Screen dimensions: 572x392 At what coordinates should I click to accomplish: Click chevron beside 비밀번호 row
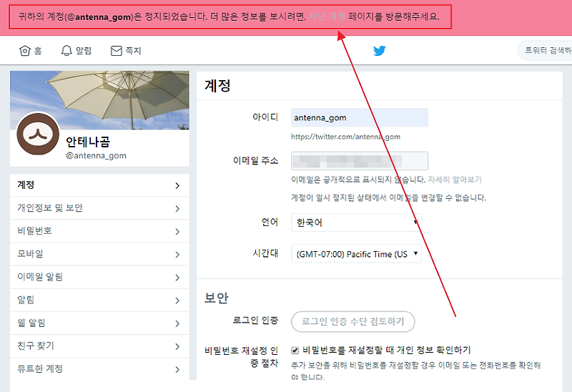[x=177, y=232]
